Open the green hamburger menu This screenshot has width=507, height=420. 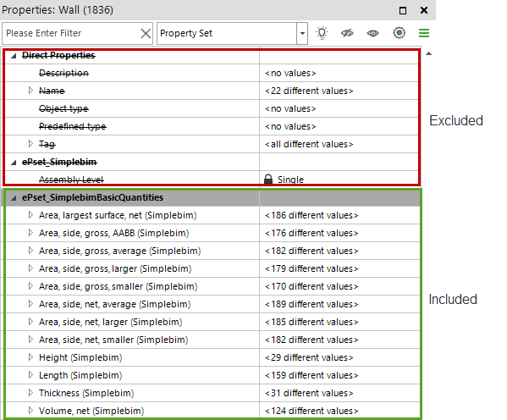(x=424, y=33)
